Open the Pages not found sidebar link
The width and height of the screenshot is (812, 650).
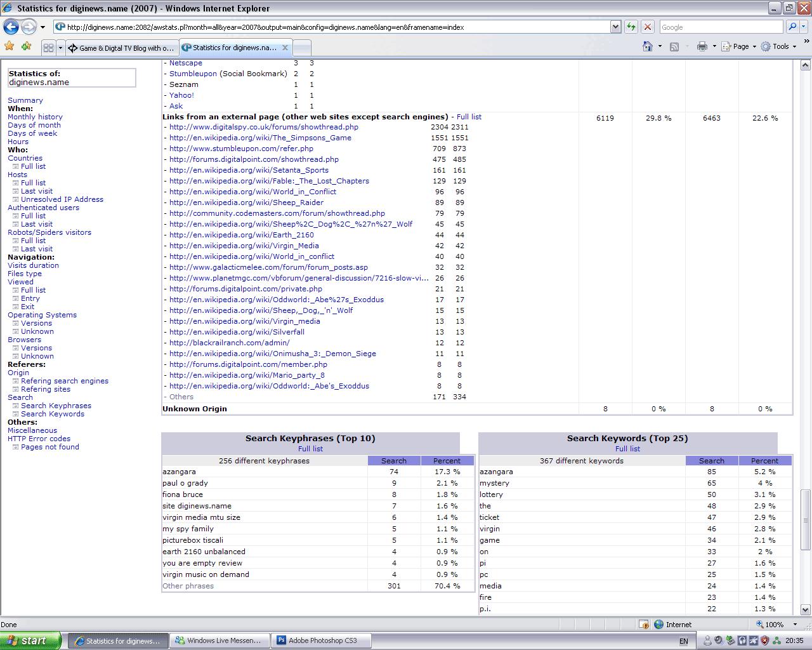tap(50, 447)
